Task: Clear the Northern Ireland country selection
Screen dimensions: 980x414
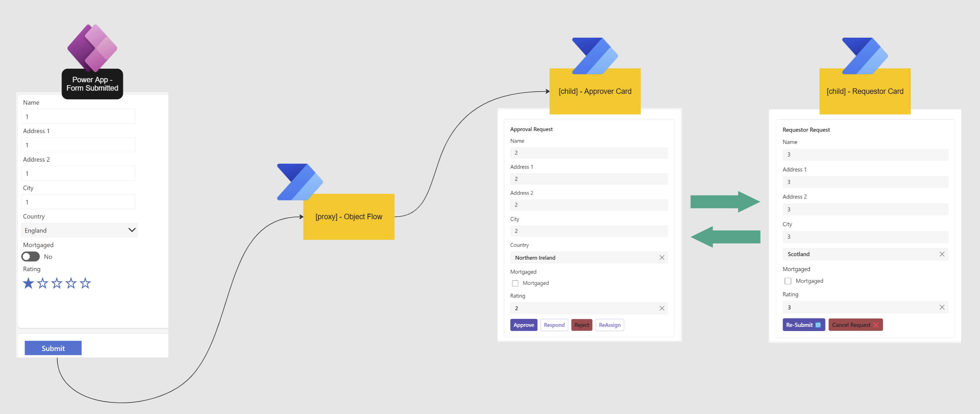Action: coord(662,257)
